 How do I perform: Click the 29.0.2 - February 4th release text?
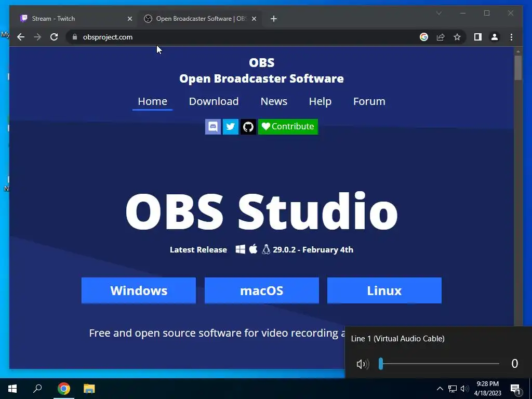[313, 250]
